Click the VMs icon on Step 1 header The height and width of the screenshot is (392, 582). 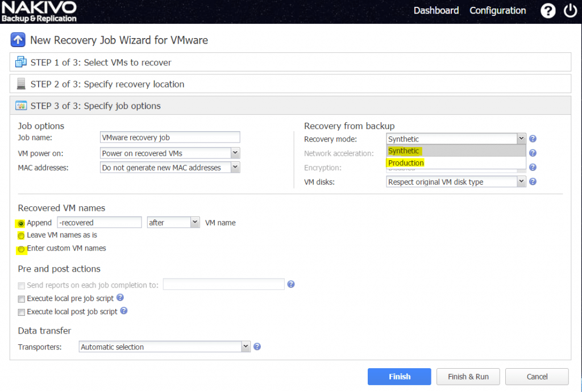(20, 61)
